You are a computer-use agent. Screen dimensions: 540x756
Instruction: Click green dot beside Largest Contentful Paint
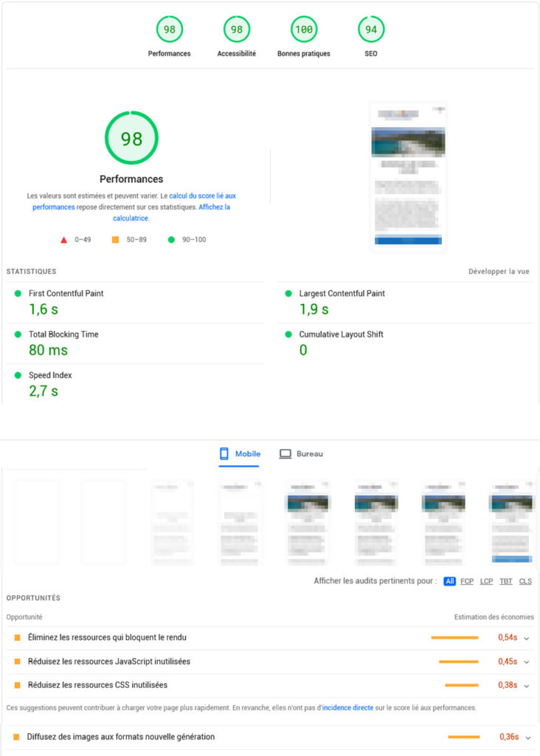(x=288, y=293)
